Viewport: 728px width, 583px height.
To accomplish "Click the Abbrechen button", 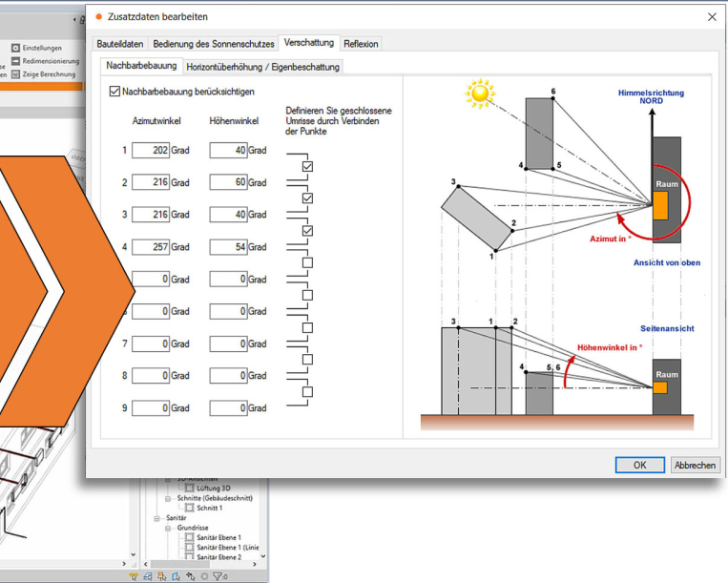I will point(695,465).
